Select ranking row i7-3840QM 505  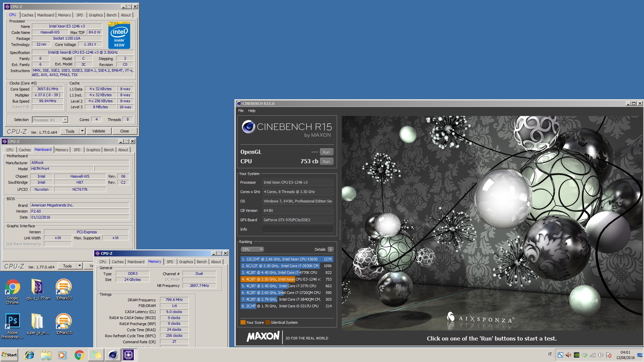(286, 299)
